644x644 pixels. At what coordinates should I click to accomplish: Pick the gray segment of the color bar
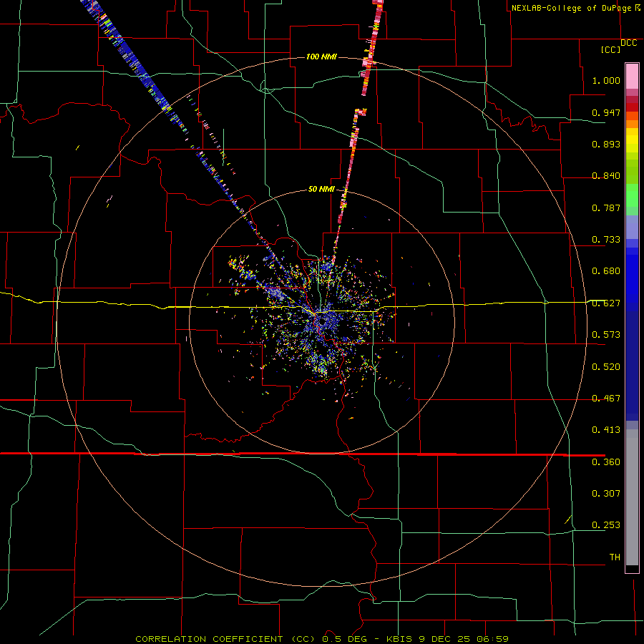coord(632,497)
